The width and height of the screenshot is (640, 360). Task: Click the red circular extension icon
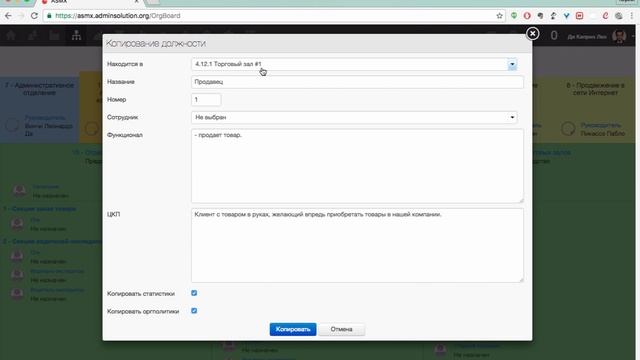point(527,16)
